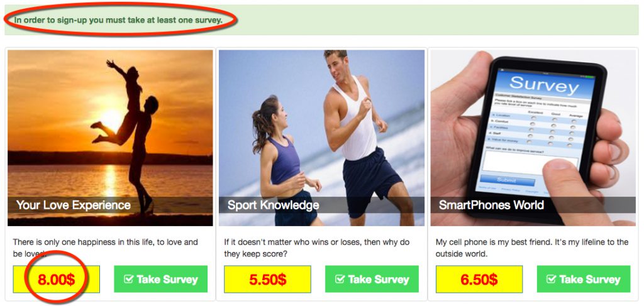Select the 8.00$ reward label

point(56,280)
